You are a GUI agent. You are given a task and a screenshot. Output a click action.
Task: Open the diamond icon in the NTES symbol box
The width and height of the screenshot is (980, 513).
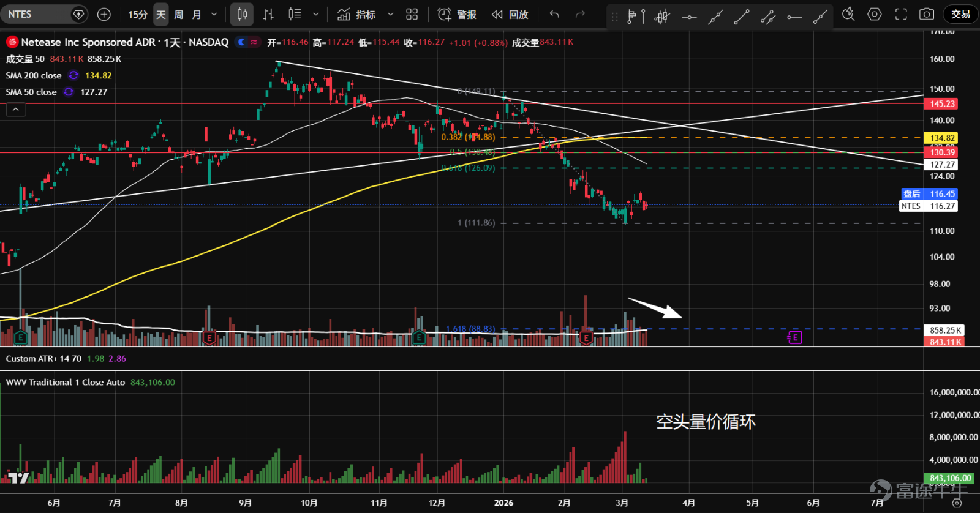pos(78,14)
